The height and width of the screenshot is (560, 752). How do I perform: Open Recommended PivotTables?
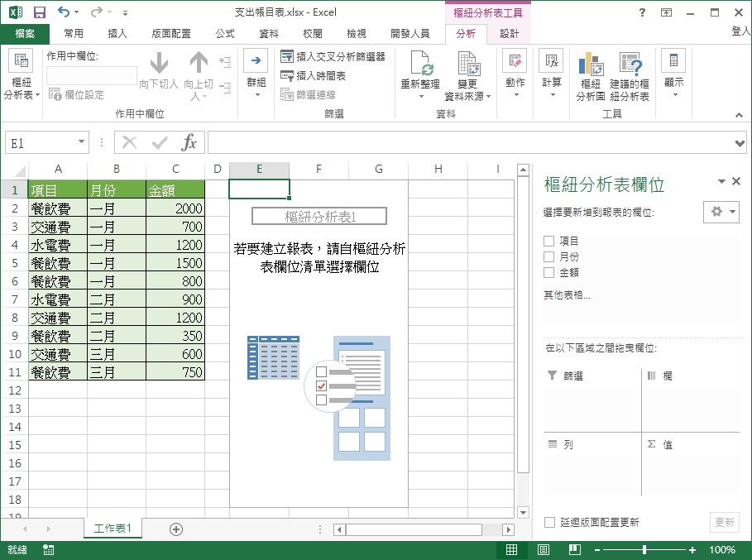tap(630, 70)
